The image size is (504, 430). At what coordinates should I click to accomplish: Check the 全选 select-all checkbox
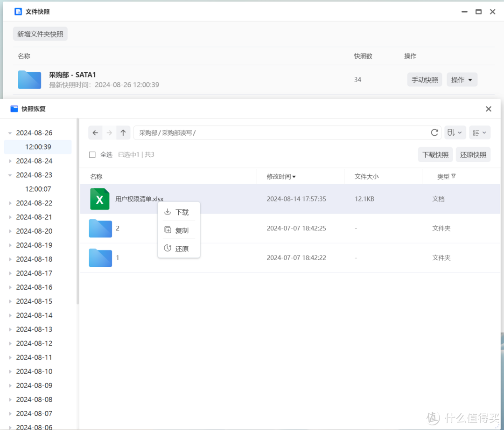(92, 154)
